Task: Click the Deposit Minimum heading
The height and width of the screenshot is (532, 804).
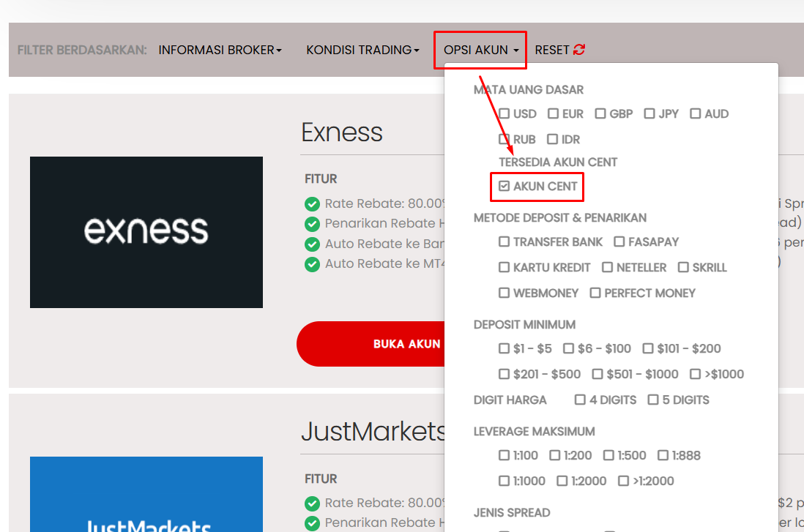Action: (x=524, y=324)
